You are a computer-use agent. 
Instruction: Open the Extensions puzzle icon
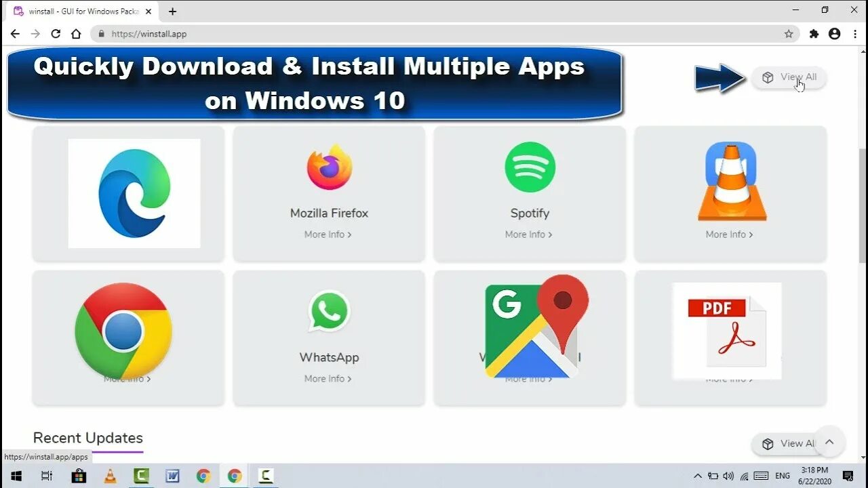(814, 34)
